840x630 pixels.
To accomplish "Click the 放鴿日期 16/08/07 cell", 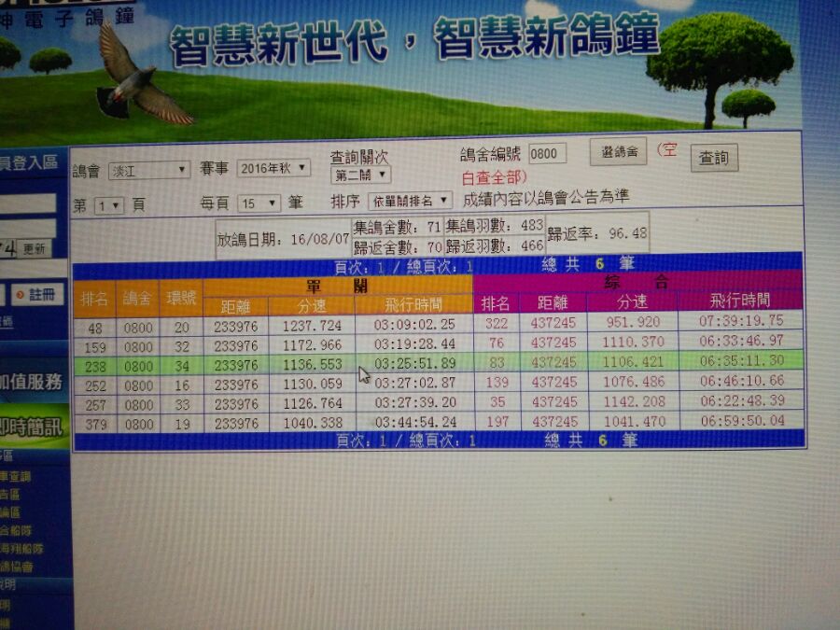I will (283, 239).
